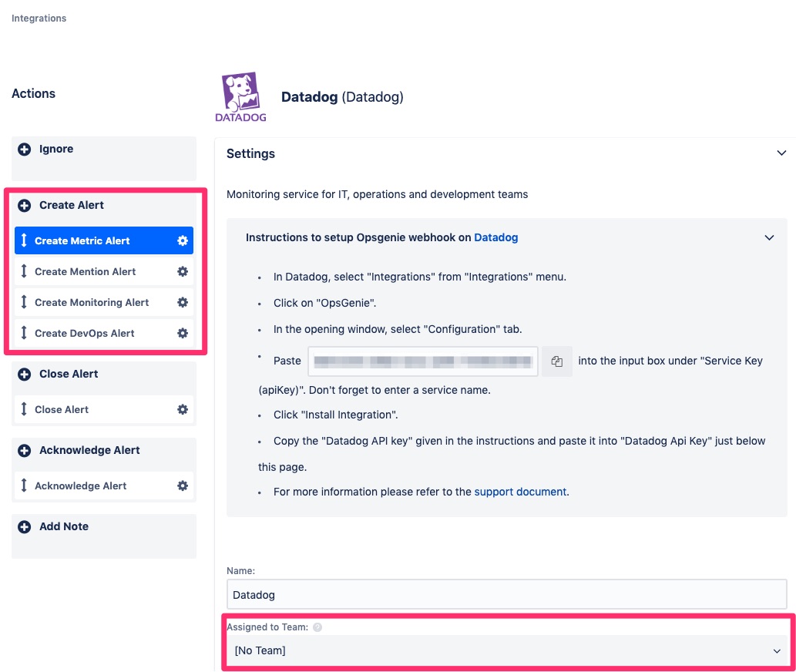Open gear settings for Create Mention Alert
Screen dimensions: 796x672
(x=183, y=271)
